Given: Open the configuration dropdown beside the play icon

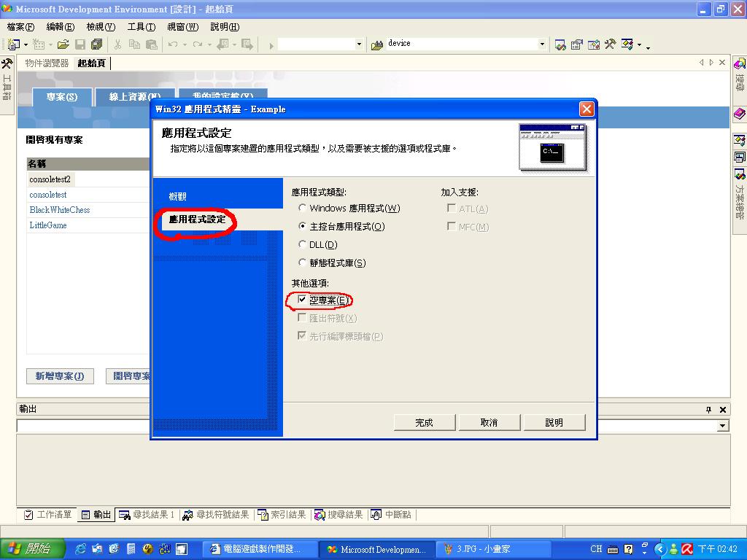Looking at the screenshot, I should (359, 44).
